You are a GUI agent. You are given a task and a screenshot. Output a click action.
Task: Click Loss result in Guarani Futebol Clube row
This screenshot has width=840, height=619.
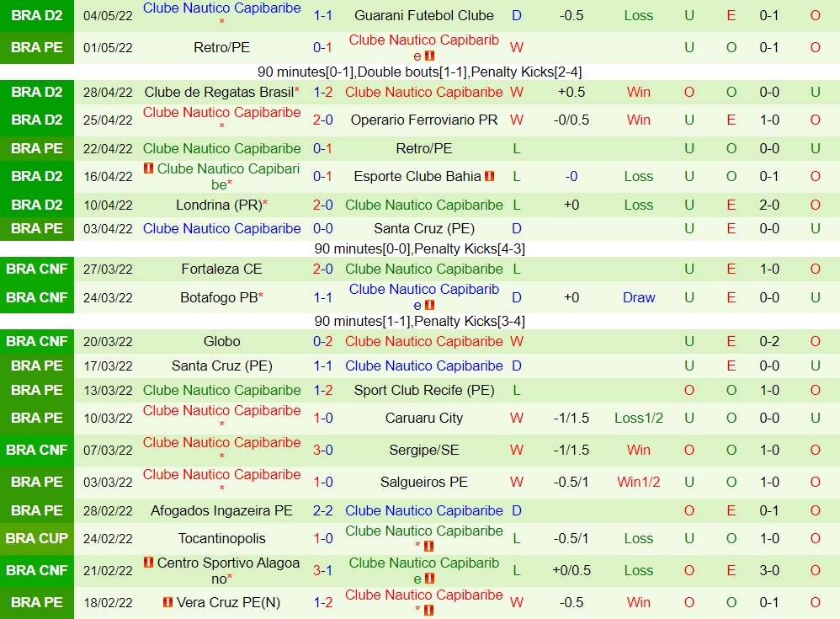click(639, 15)
